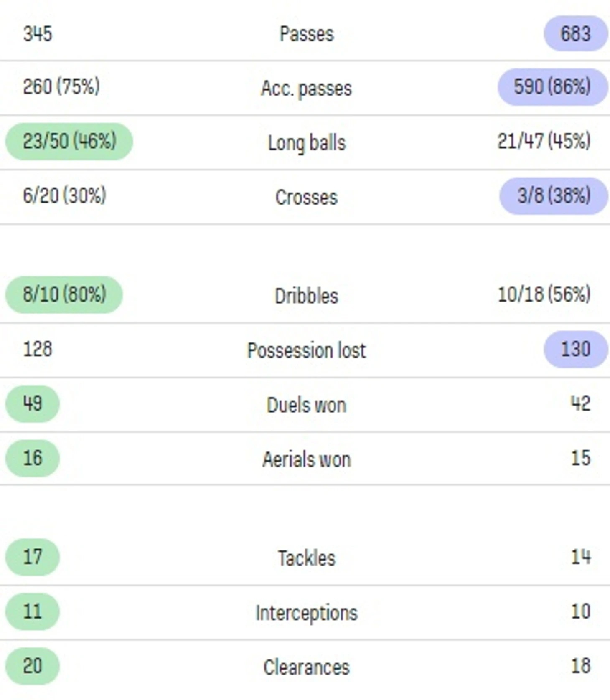Select the green 49 duels won badge

pyautogui.click(x=33, y=403)
